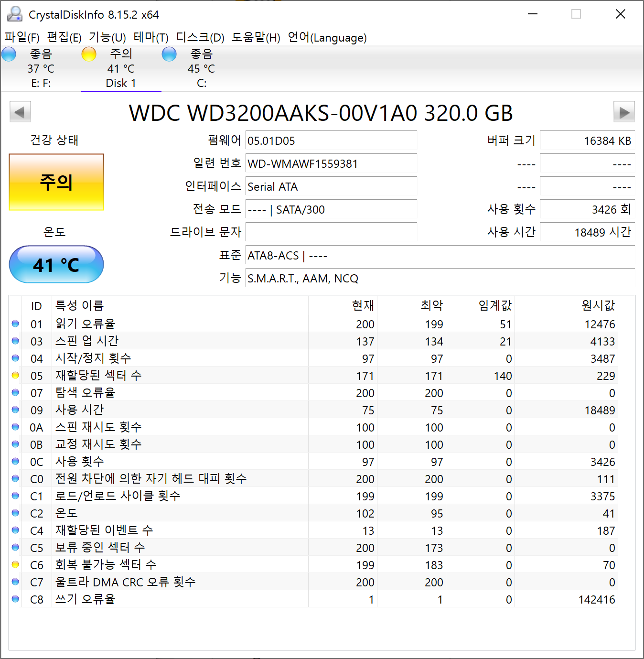
Task: Open the 언어(Language) menu
Action: tap(327, 37)
